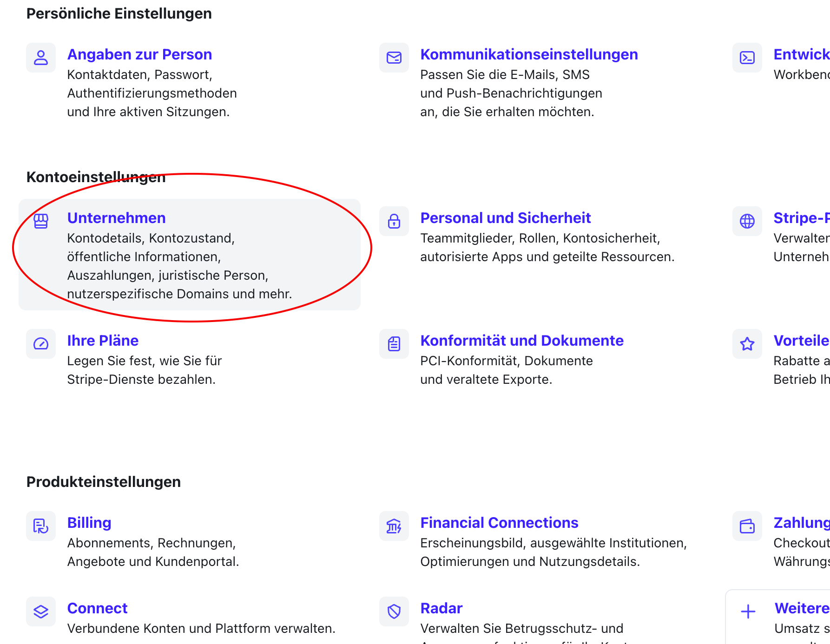Image resolution: width=830 pixels, height=644 pixels.
Task: Click the person icon beside Angaben zur Person
Action: [41, 58]
